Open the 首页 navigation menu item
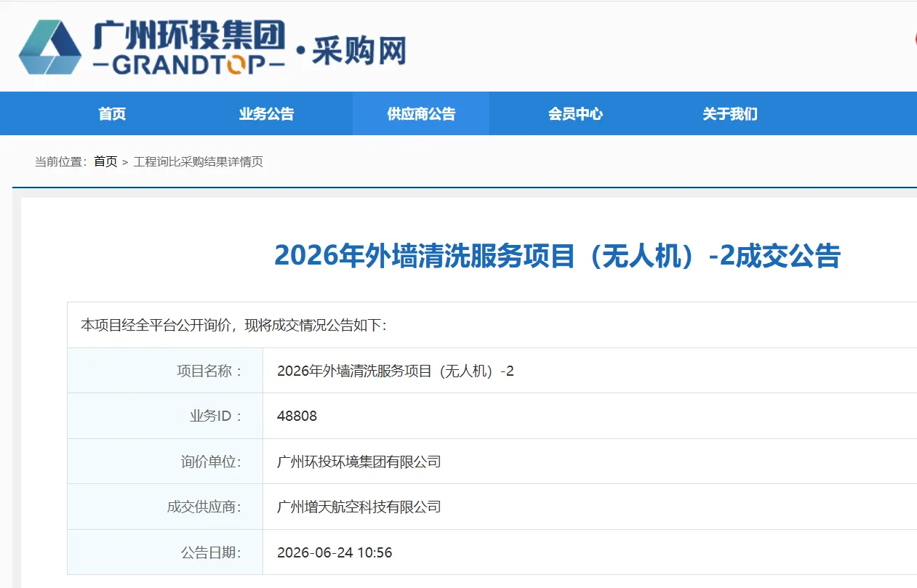 coord(112,113)
